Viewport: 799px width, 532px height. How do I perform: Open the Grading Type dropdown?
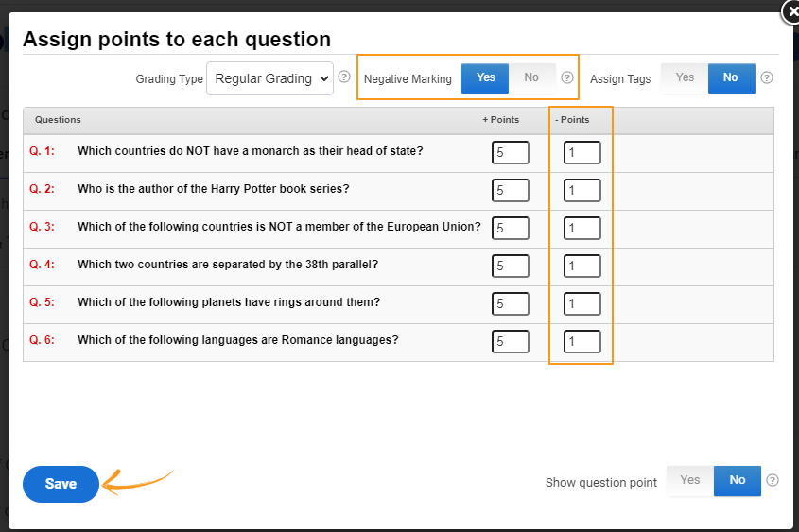[270, 78]
